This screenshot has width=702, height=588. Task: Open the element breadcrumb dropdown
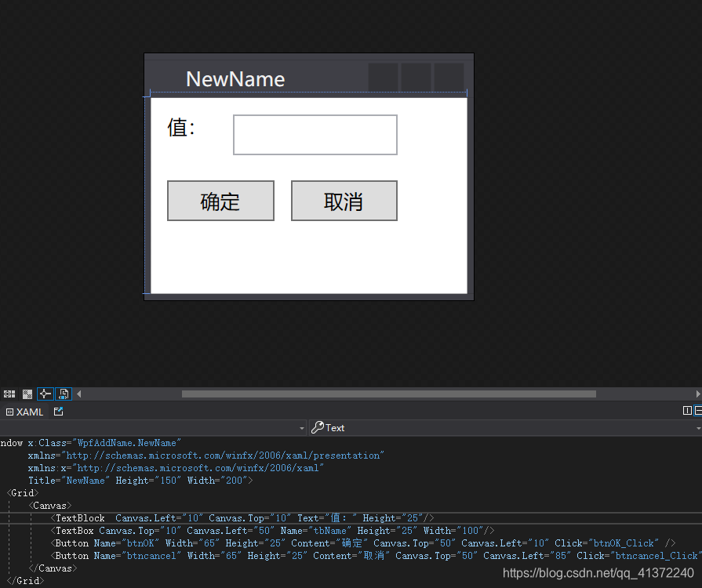pos(303,427)
